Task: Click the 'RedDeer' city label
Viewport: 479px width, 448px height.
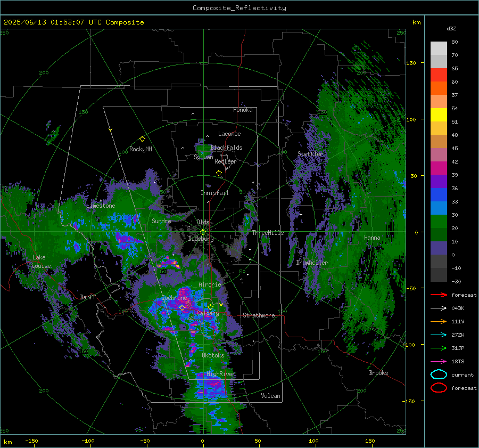Action: tap(226, 161)
